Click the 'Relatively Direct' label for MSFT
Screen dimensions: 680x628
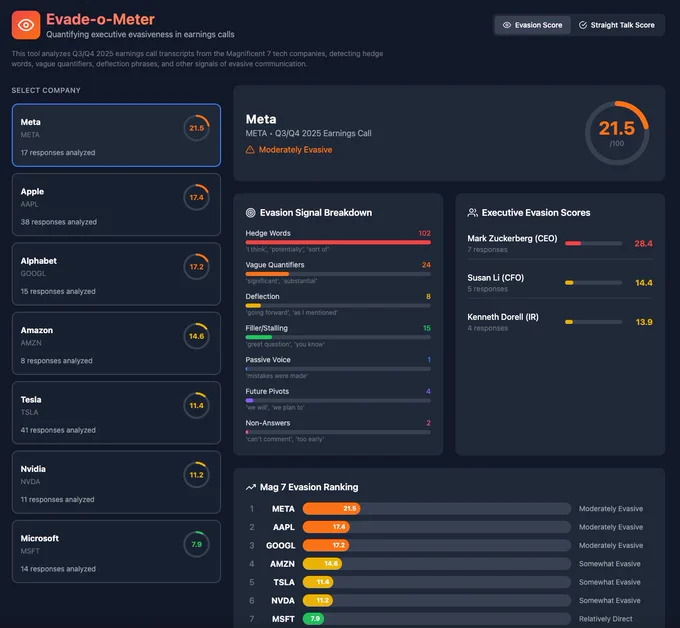606,619
